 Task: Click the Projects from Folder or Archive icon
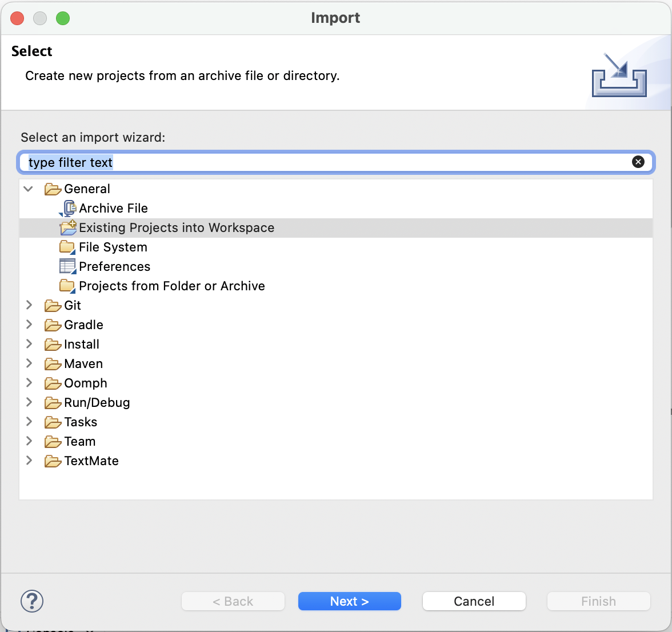click(x=67, y=286)
